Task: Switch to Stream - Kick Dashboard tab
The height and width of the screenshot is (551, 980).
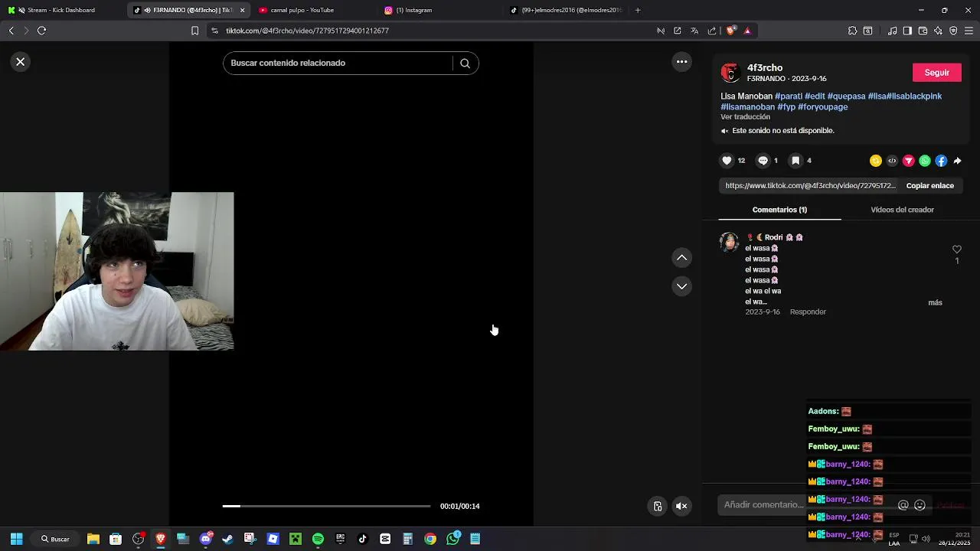Action: (61, 10)
